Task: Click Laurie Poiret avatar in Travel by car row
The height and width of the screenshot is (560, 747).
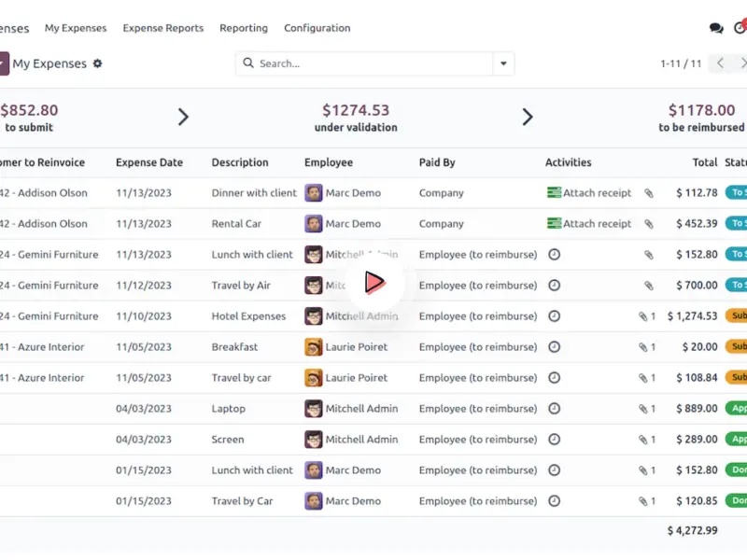Action: pos(314,378)
